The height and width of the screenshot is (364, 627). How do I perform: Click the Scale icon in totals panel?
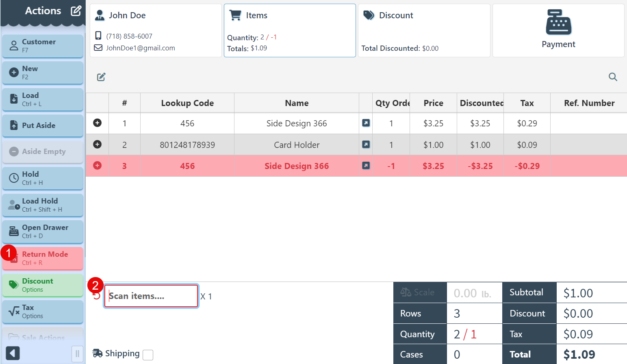click(x=406, y=292)
